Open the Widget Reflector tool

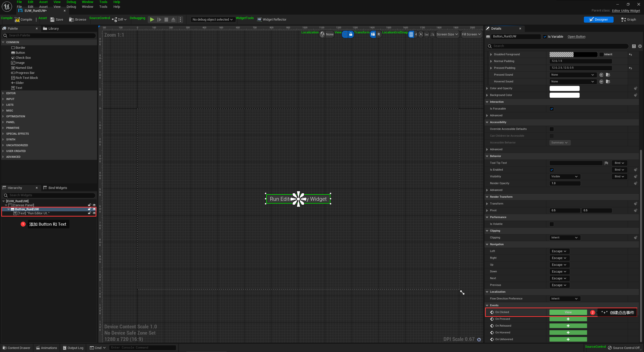coord(272,20)
